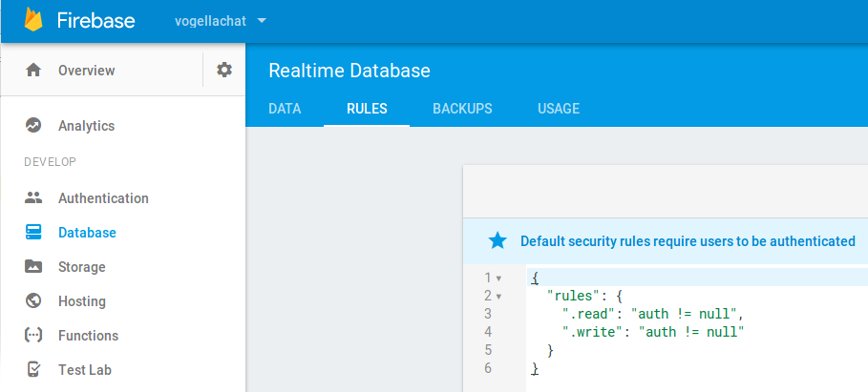Click the ".read" rule line in editor

[x=652, y=314]
